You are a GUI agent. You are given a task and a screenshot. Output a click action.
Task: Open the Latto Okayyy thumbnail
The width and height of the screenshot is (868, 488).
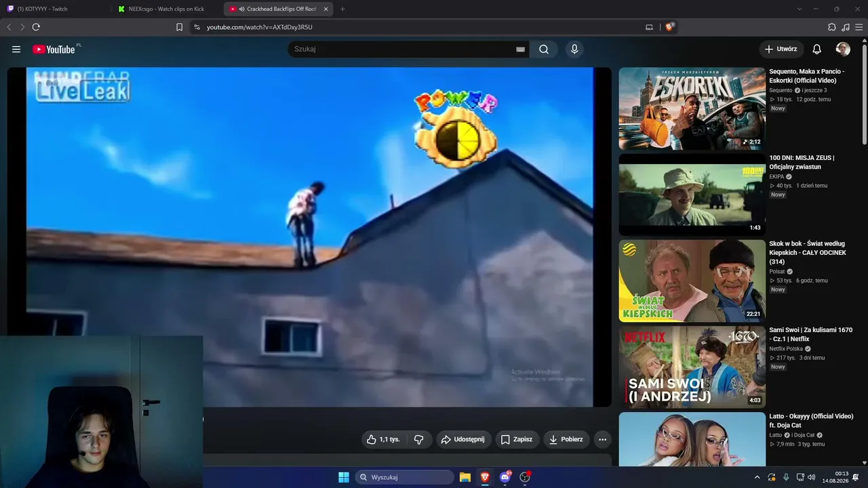coord(692,439)
